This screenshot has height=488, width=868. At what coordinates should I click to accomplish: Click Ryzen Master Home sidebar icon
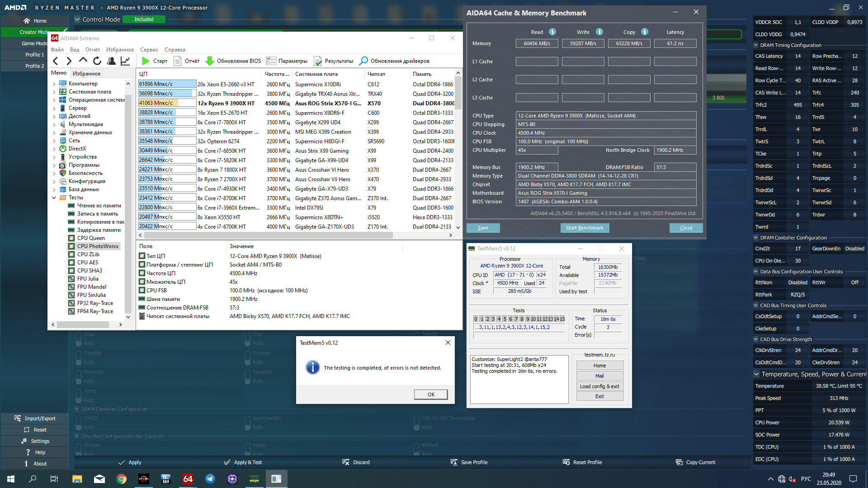coord(27,21)
